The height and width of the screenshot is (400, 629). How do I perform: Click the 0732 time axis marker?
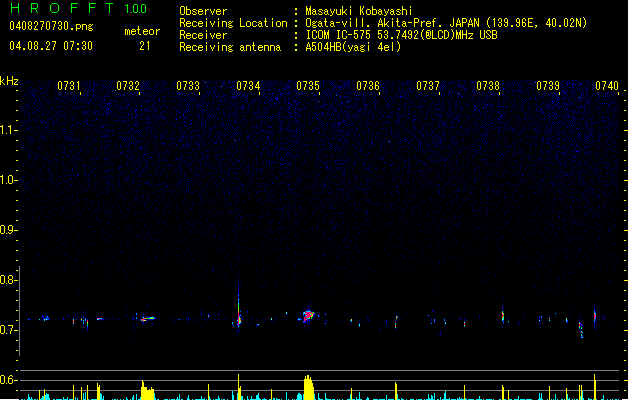(128, 86)
